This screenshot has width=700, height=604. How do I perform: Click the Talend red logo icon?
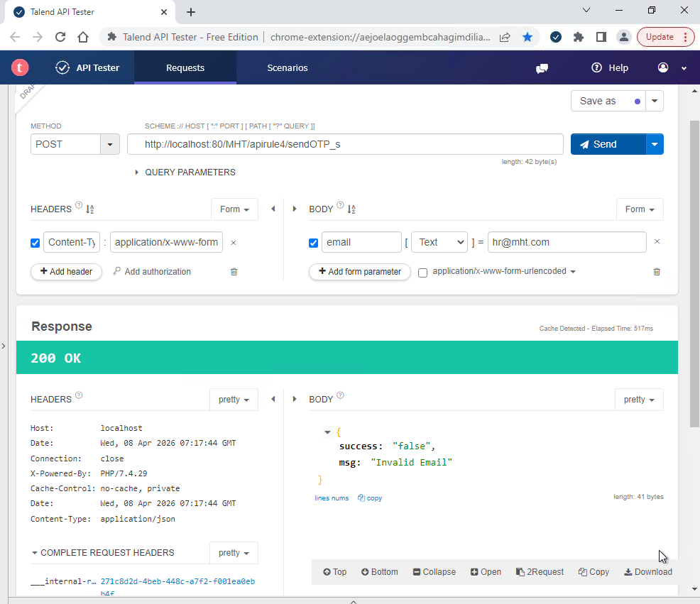20,67
